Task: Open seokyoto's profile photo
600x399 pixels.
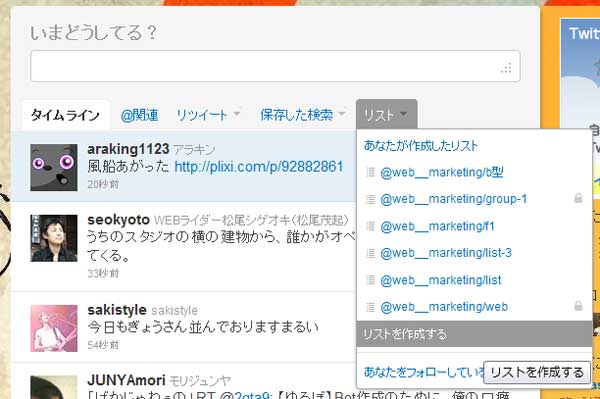Action: 54,238
